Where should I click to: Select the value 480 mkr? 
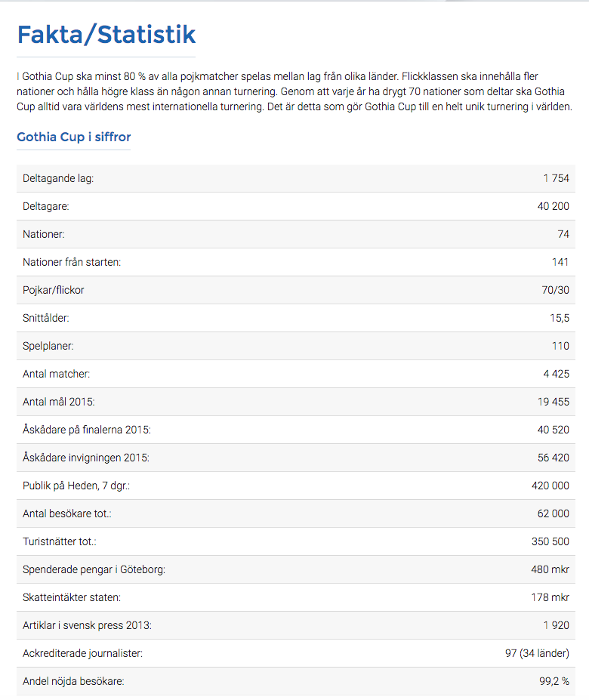pos(550,569)
